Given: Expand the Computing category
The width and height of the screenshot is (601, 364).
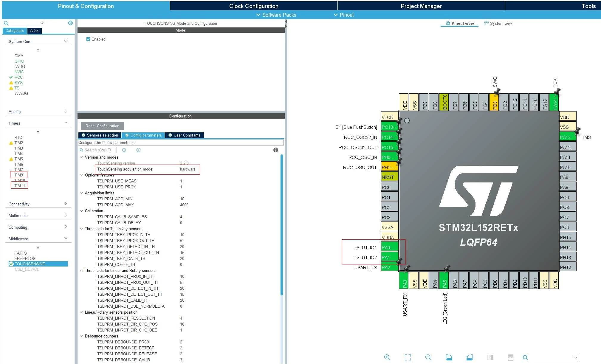Looking at the screenshot, I should pos(66,227).
